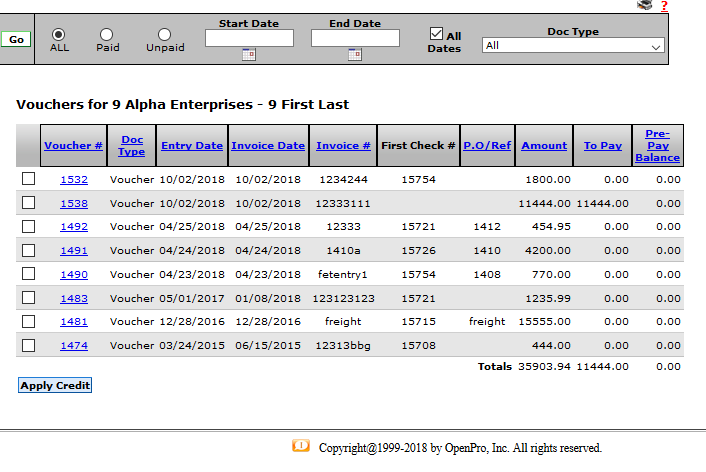
Task: Sort by the Pre-Pay Balance column header
Action: (657, 146)
